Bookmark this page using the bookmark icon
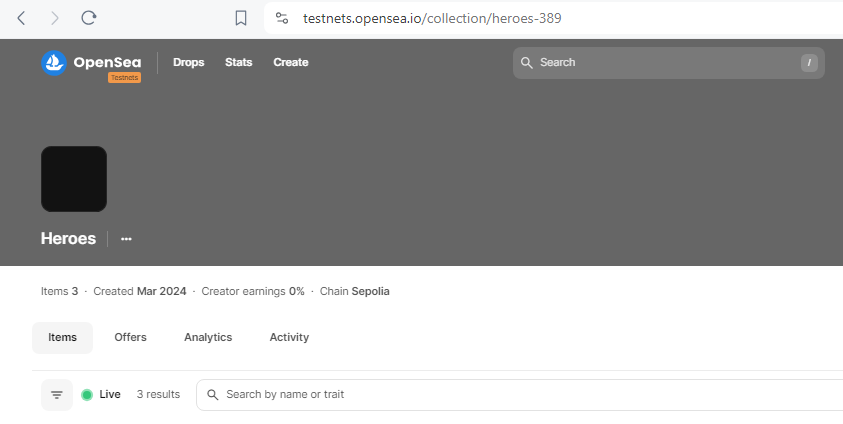843x424 pixels. pos(241,18)
